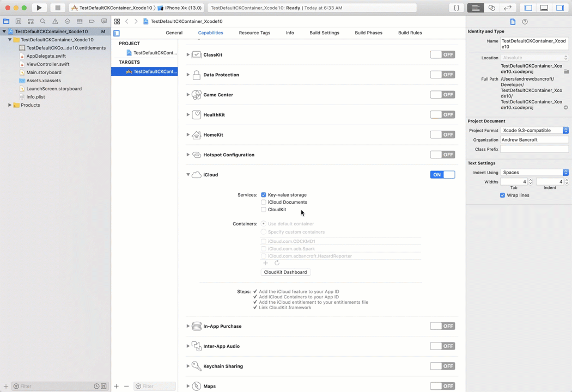Turn on the Data Protection switch
Viewport: 572px width, 392px height.
(x=442, y=75)
